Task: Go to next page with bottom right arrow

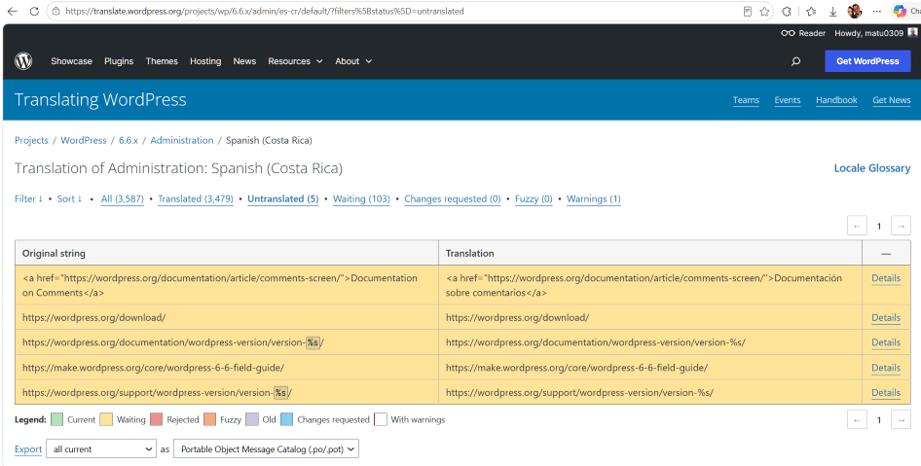Action: pyautogui.click(x=901, y=420)
